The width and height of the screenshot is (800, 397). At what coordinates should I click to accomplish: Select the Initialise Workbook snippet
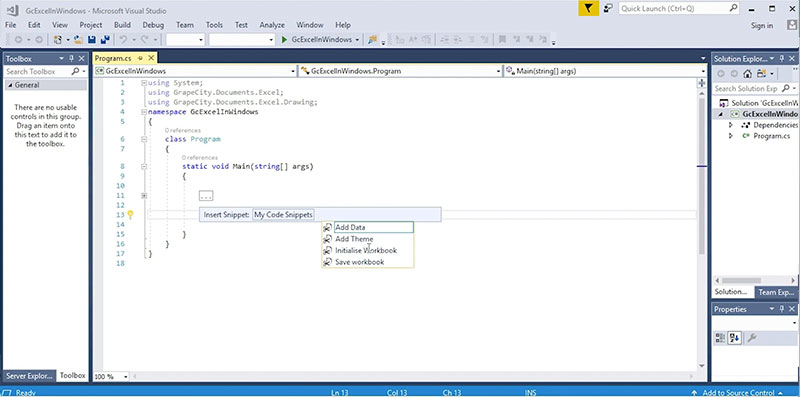(x=366, y=251)
